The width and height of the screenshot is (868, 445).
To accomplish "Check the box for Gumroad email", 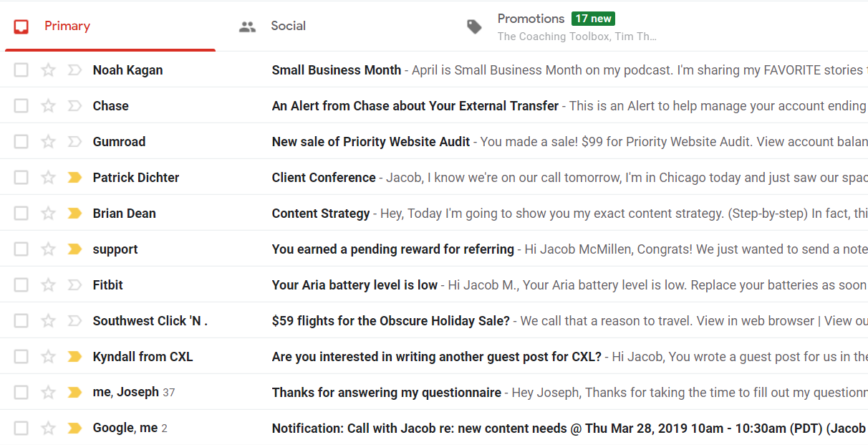I will click(x=21, y=142).
